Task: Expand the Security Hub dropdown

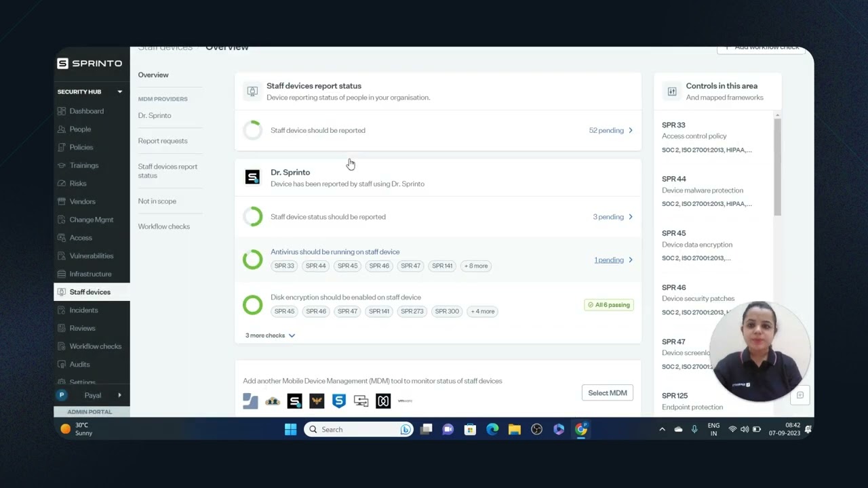Action: click(x=120, y=92)
